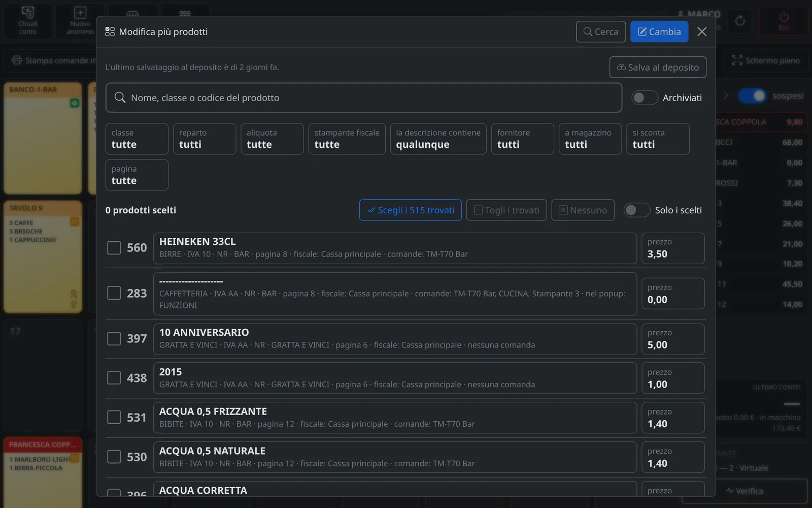Click the Cerca search button

pyautogui.click(x=601, y=31)
